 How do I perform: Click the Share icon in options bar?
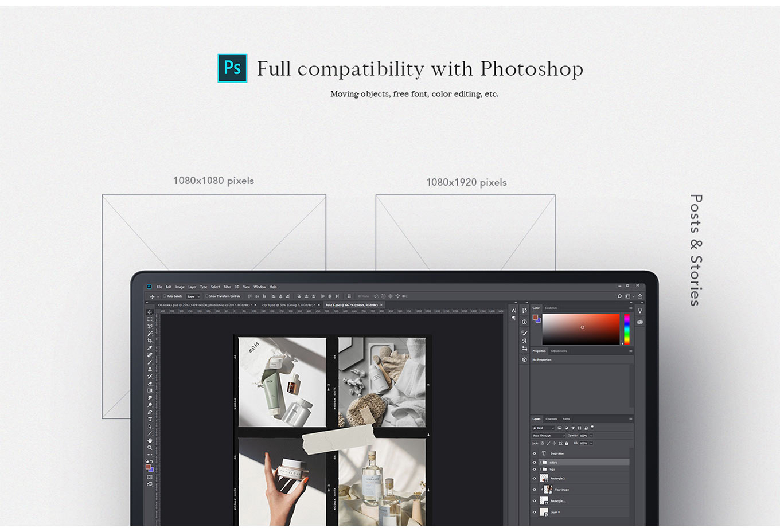click(640, 296)
